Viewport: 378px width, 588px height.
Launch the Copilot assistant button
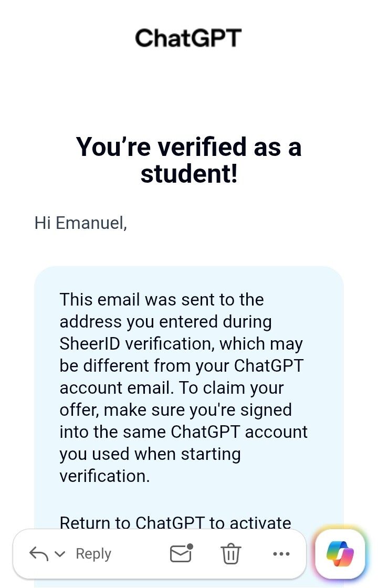pyautogui.click(x=340, y=553)
